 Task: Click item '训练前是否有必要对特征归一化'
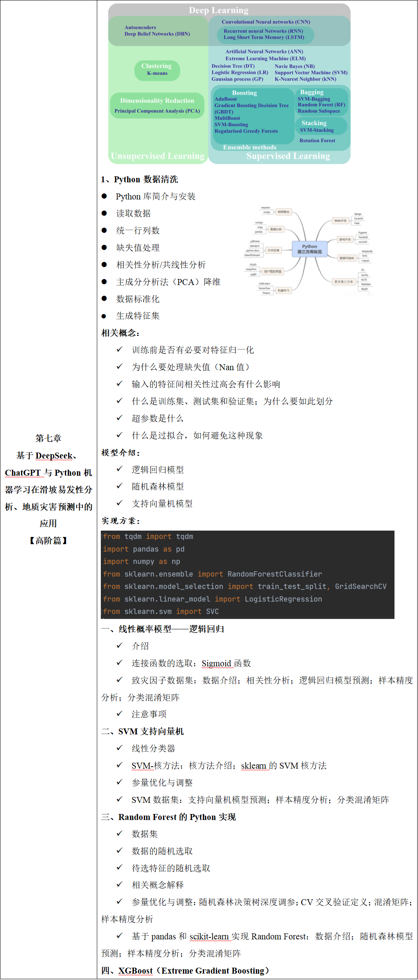193,350
